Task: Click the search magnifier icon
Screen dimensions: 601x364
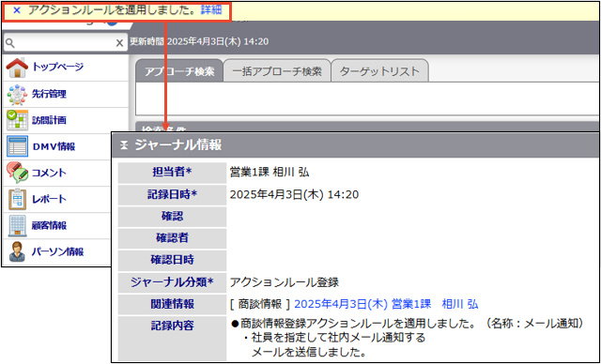Action: pyautogui.click(x=10, y=43)
